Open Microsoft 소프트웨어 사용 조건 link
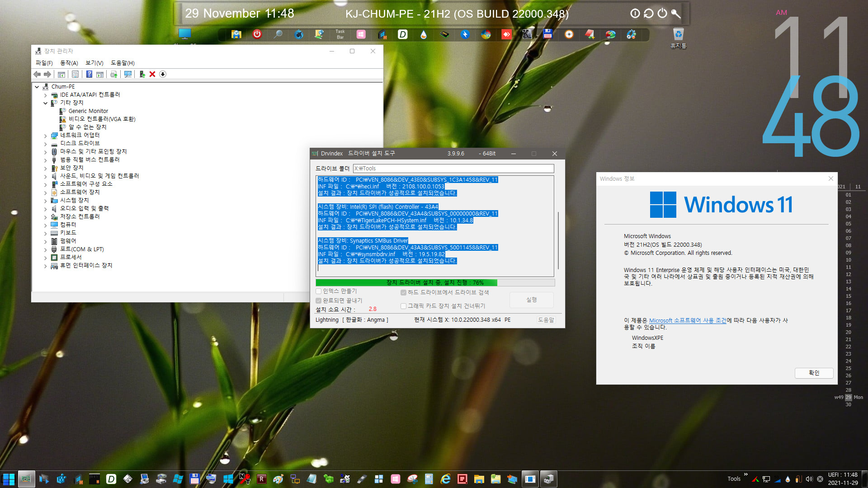 pyautogui.click(x=688, y=320)
